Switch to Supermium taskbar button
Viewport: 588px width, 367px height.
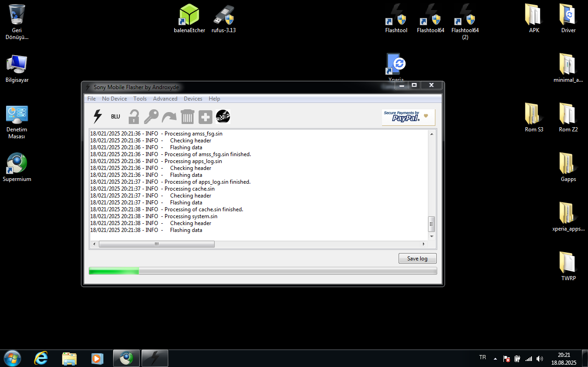click(126, 358)
